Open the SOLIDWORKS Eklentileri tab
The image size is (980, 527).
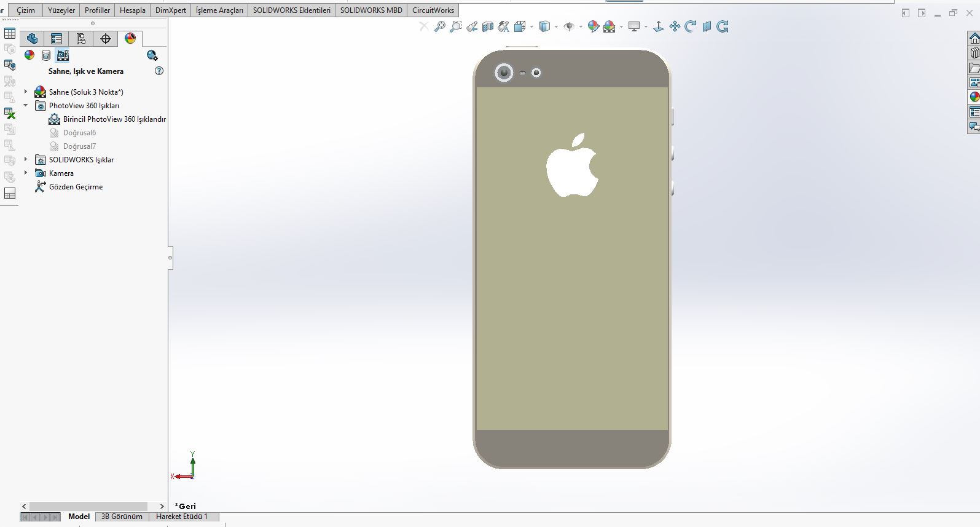point(292,10)
